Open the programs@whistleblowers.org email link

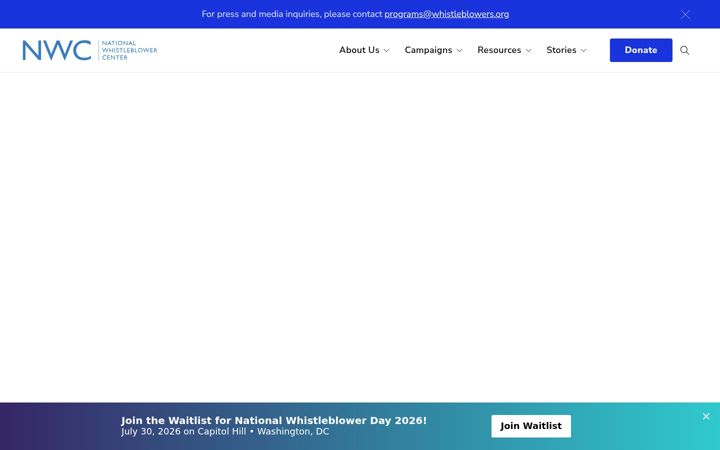pos(446,14)
